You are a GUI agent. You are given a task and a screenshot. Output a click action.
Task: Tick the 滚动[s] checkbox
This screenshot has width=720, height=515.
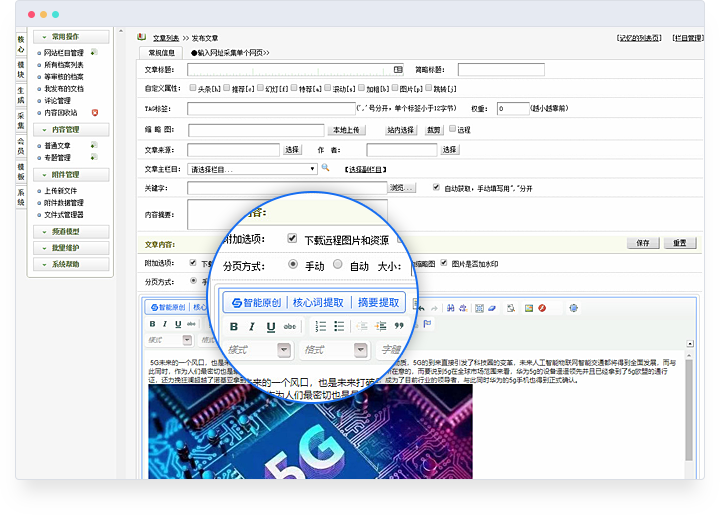click(x=328, y=88)
